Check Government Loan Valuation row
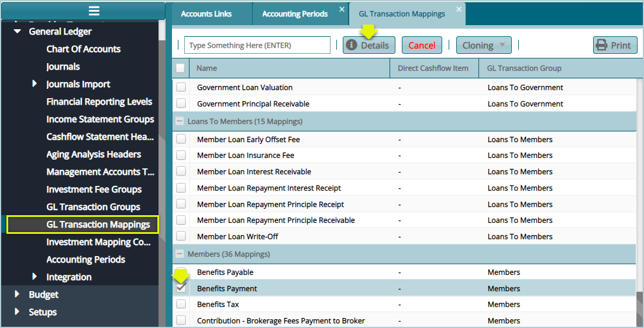 (x=181, y=87)
